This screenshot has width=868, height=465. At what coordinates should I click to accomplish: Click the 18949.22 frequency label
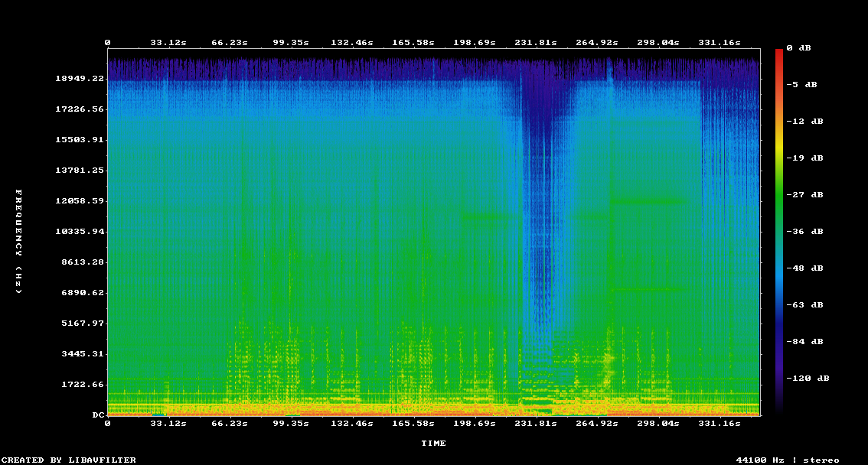pyautogui.click(x=80, y=79)
